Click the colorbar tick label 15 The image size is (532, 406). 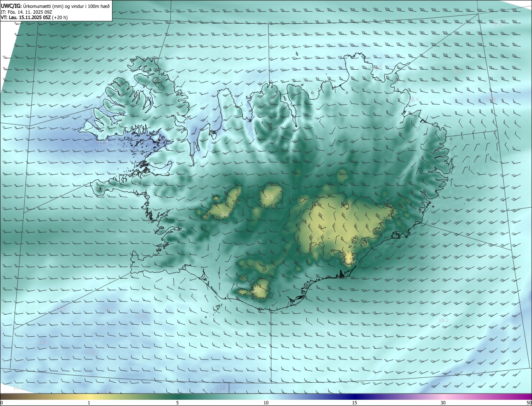355,403
